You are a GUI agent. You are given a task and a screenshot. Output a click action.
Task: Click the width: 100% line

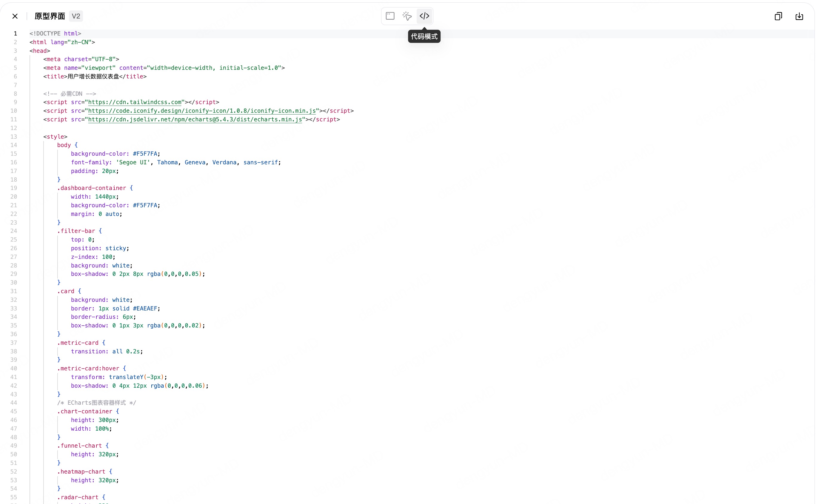coord(91,429)
